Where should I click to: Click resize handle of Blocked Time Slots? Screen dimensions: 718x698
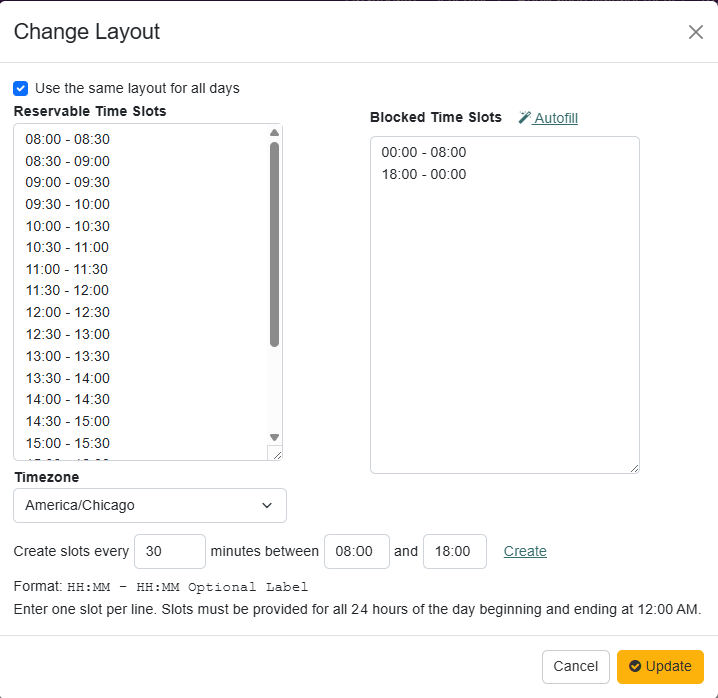tap(633, 467)
